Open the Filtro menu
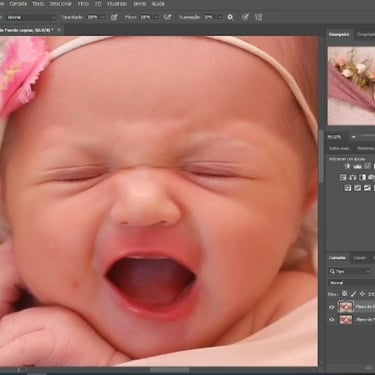This screenshot has width=375, height=375. click(83, 4)
